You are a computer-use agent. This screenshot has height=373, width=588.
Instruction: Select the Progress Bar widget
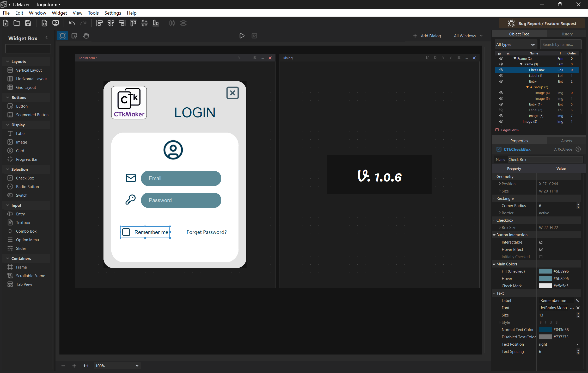coord(23,159)
